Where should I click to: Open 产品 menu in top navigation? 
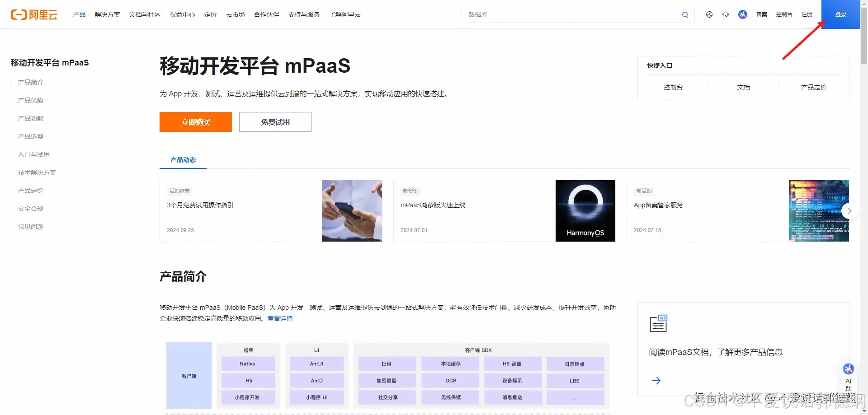pos(79,14)
